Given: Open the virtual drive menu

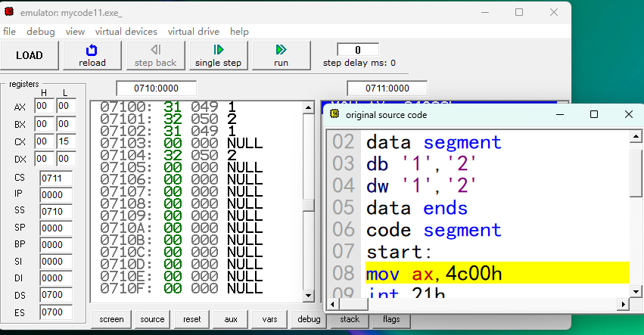Looking at the screenshot, I should (x=193, y=32).
